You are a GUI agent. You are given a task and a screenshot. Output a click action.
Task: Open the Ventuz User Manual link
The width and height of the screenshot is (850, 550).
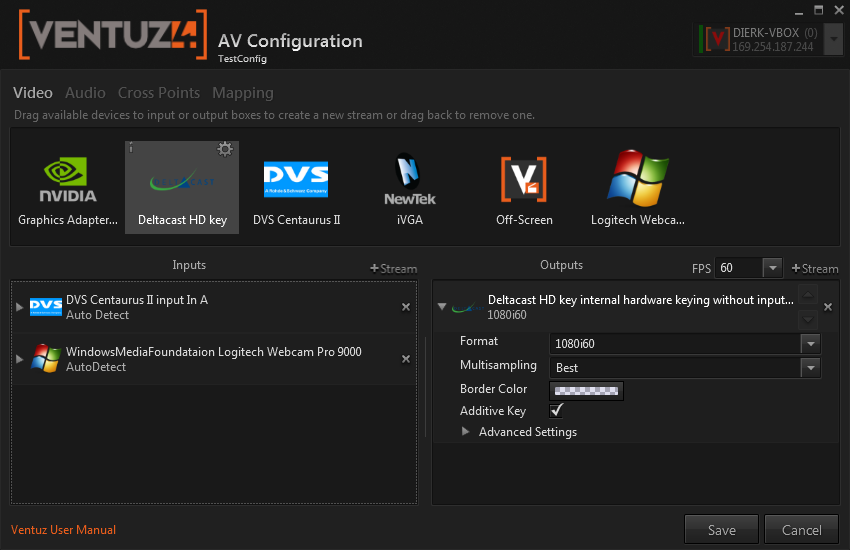[63, 530]
